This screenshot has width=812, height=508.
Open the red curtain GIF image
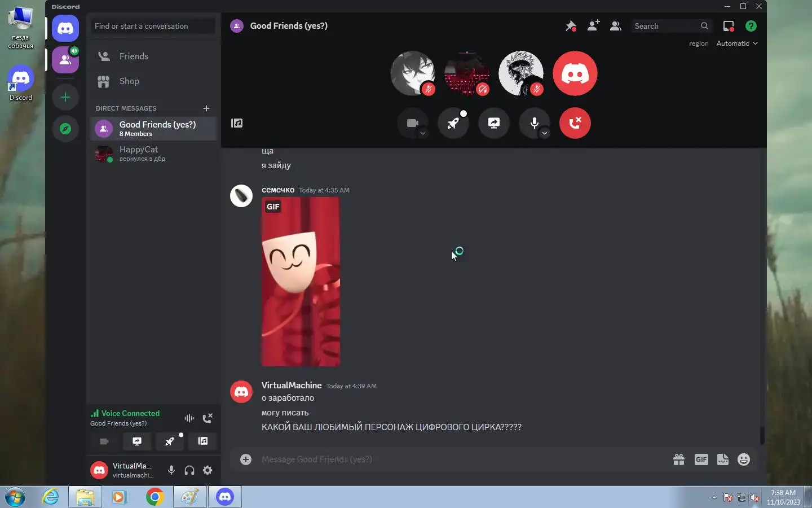[301, 282]
